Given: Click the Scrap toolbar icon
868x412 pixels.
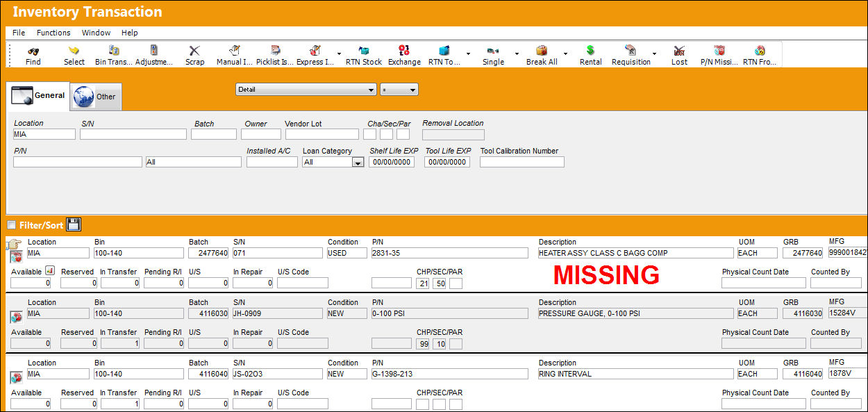Looking at the screenshot, I should [x=194, y=51].
